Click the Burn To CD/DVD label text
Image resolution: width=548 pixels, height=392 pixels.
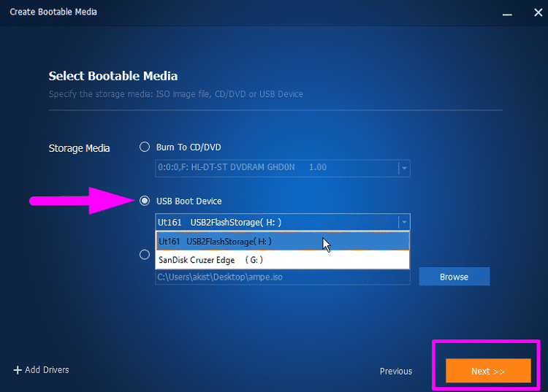coord(189,147)
